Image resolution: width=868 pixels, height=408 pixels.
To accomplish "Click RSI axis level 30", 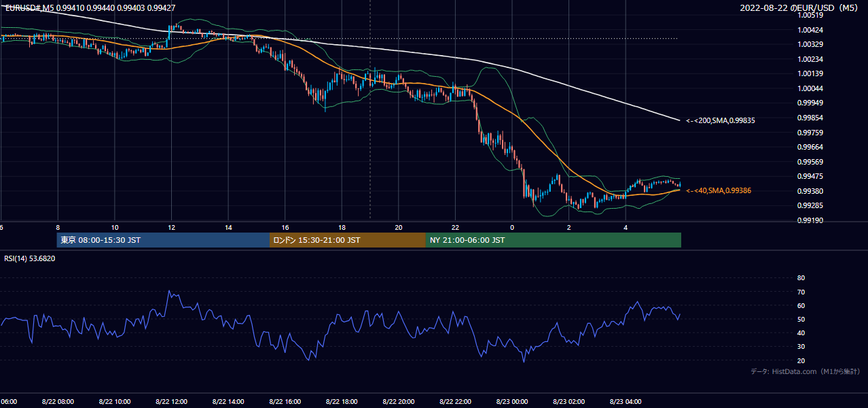I will tap(801, 347).
